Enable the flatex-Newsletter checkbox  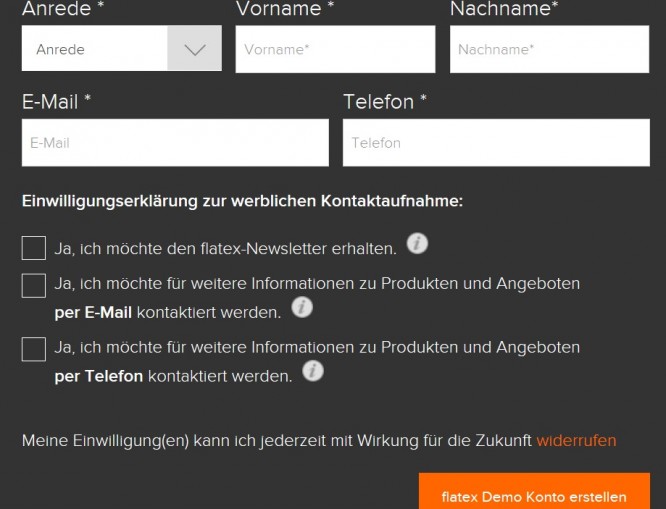pyautogui.click(x=34, y=248)
